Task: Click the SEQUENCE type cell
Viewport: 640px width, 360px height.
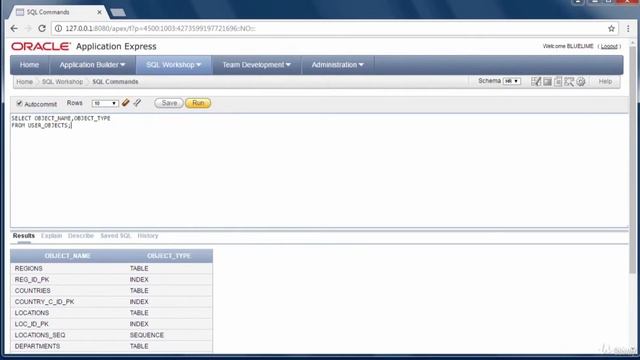Action: point(147,335)
